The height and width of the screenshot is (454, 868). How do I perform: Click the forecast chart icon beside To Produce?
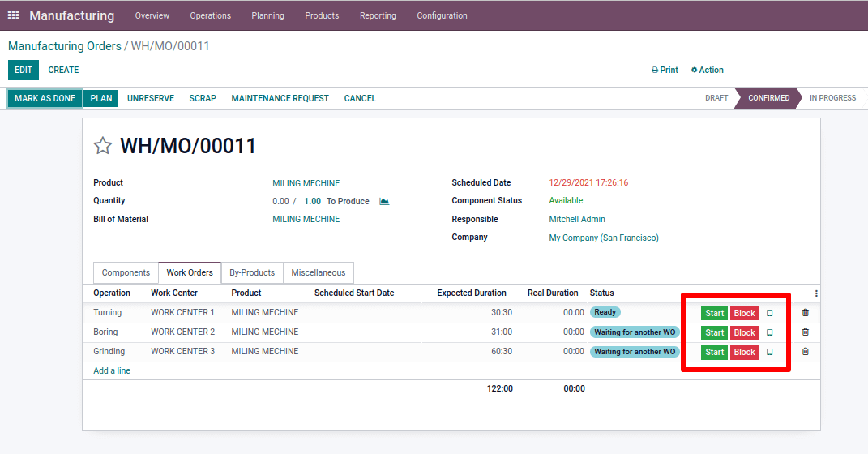tap(384, 201)
